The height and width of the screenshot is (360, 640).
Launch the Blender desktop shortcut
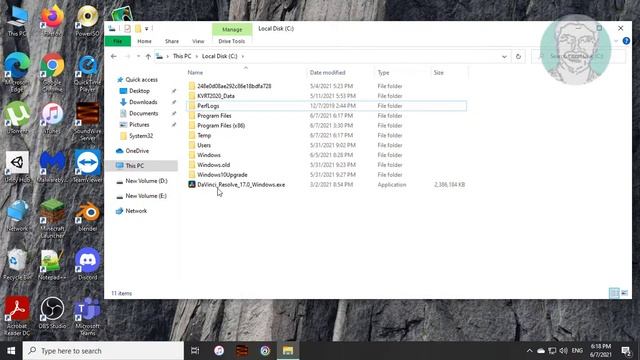[87, 215]
